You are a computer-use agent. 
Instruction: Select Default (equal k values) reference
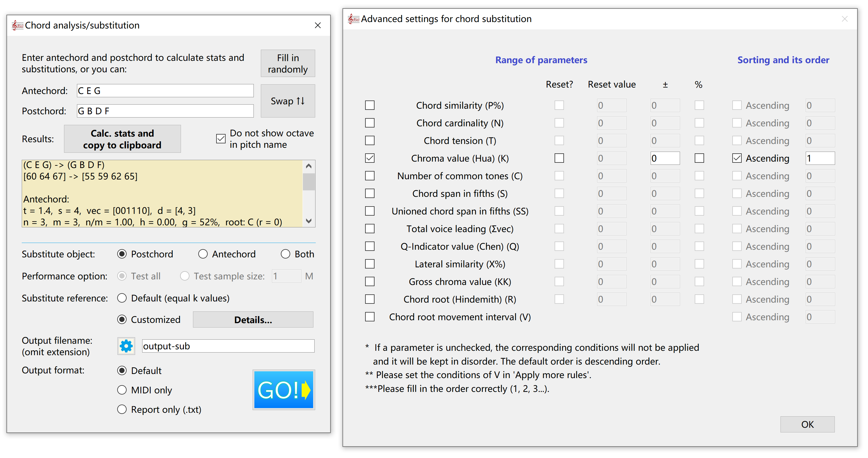122,298
